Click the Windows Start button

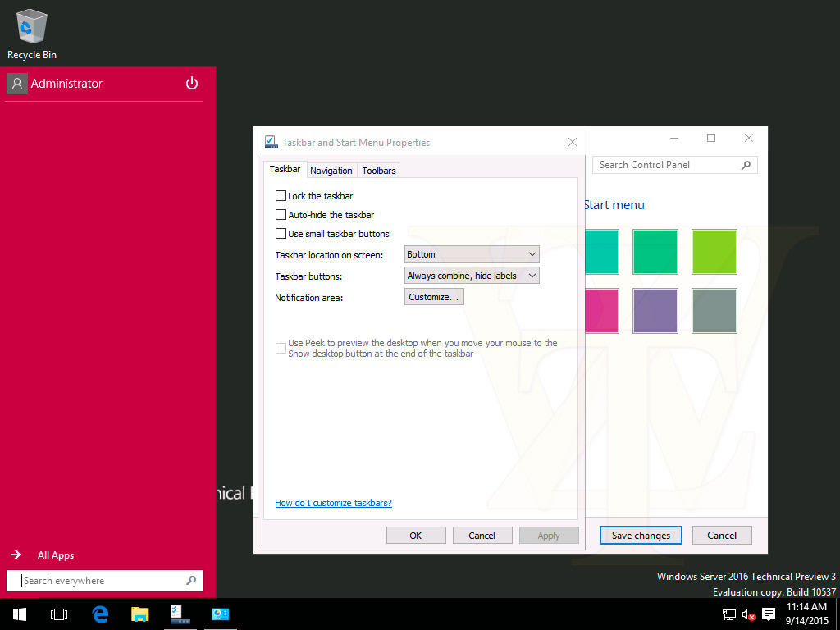pyautogui.click(x=19, y=614)
